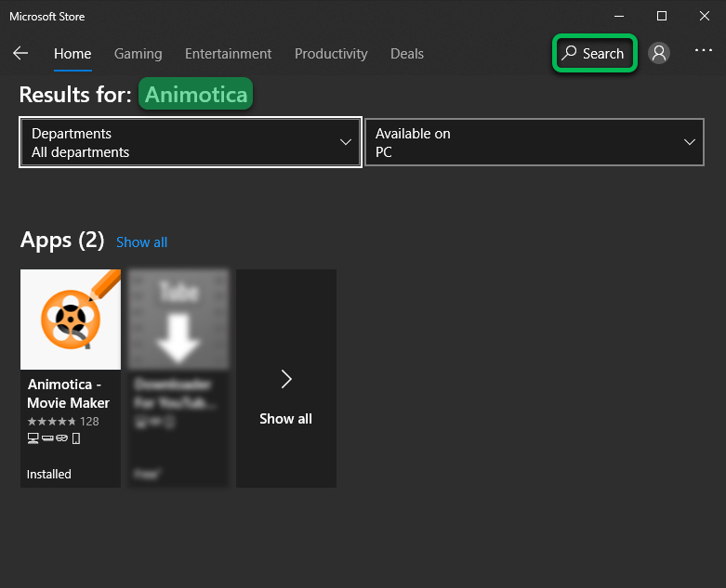Expand the Departments dropdown

pyautogui.click(x=191, y=142)
